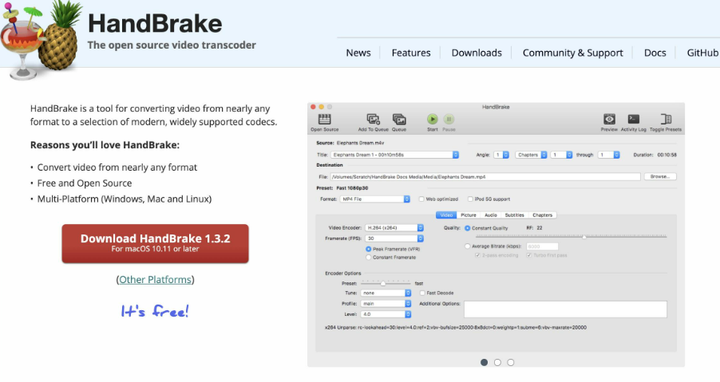Select the Constant Quality radio button
Viewport: 720px width, 382px height.
pyautogui.click(x=467, y=228)
